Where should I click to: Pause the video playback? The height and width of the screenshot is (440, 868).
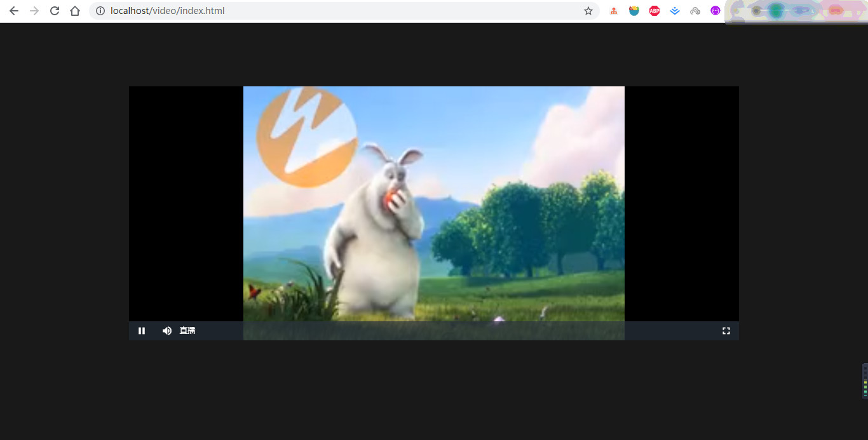pos(142,331)
